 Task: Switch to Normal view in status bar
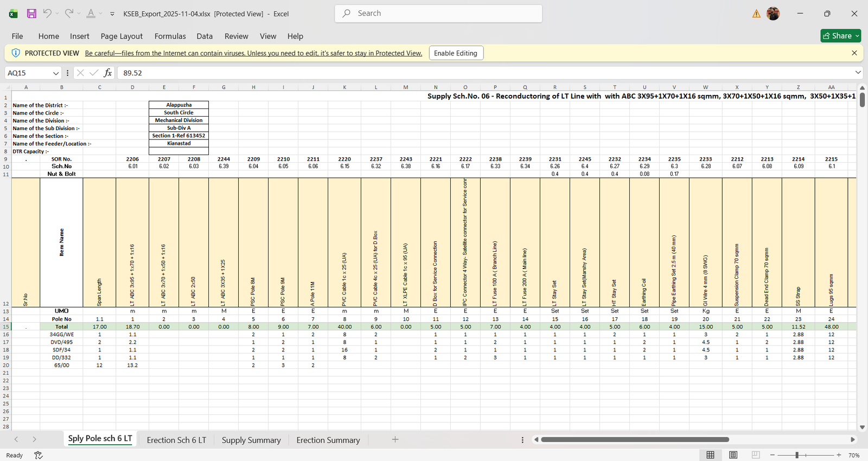(710, 455)
